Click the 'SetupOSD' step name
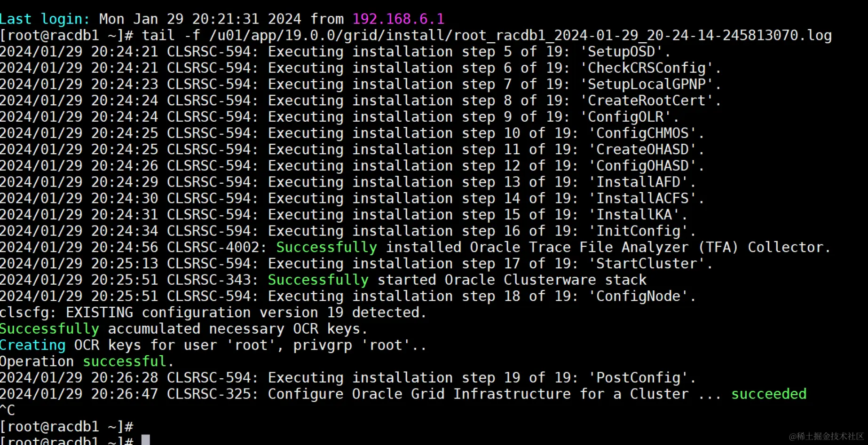This screenshot has width=868, height=445. [621, 52]
